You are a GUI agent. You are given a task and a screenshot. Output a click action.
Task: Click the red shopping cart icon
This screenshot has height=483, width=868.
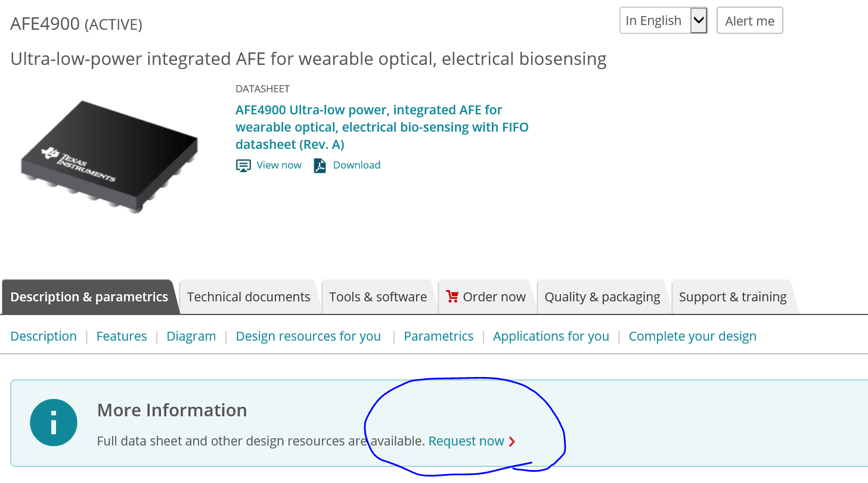point(452,297)
